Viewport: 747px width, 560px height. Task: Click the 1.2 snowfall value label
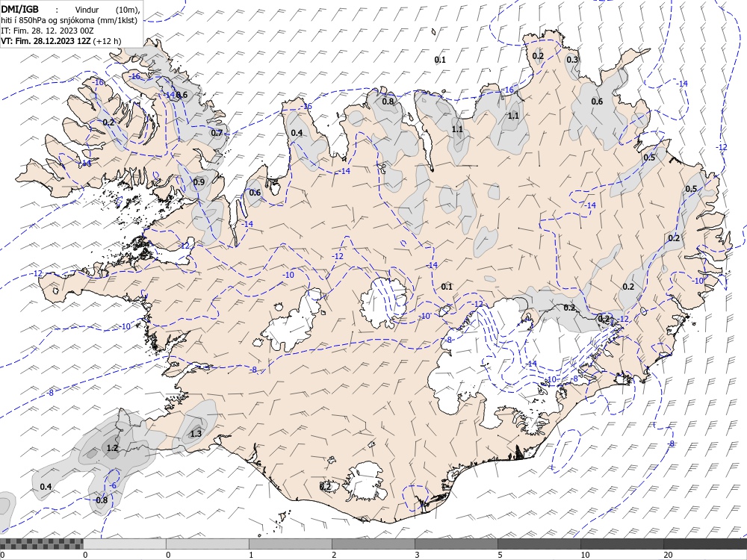tap(112, 447)
